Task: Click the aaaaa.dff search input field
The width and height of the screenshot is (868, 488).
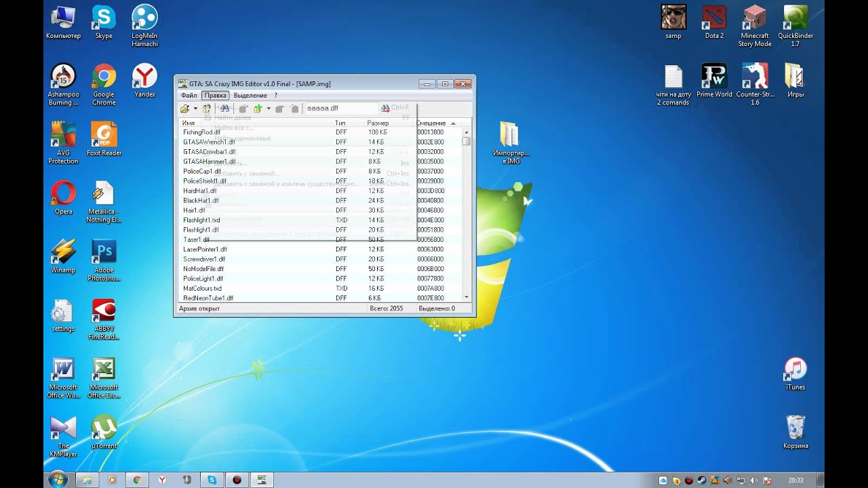Action: pyautogui.click(x=341, y=108)
